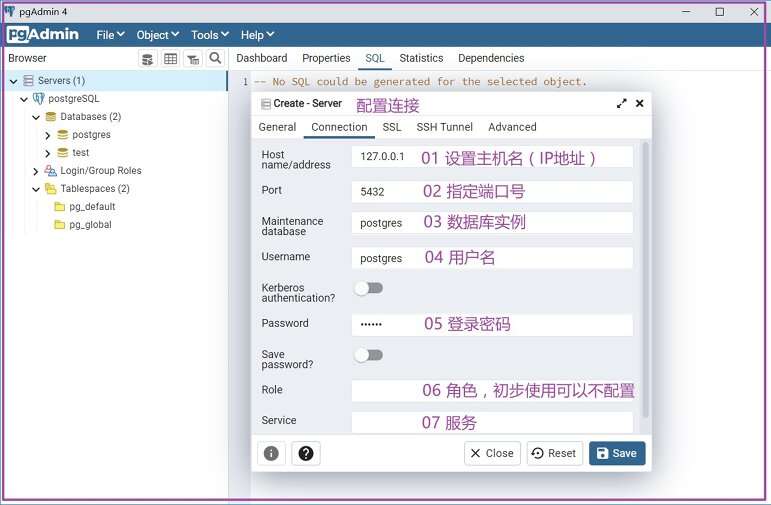Click the Username input field

coord(492,258)
